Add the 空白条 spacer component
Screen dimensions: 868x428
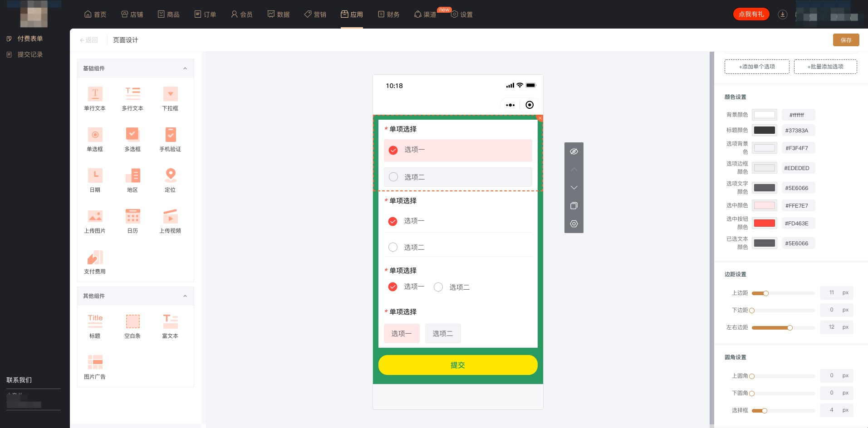132,326
